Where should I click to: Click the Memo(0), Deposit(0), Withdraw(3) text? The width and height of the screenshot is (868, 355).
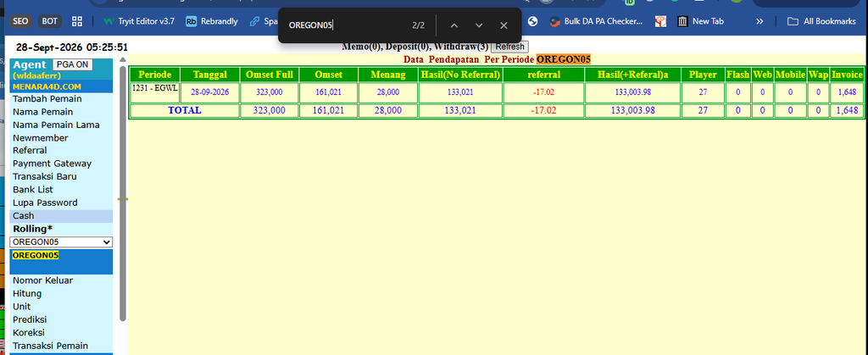(415, 47)
